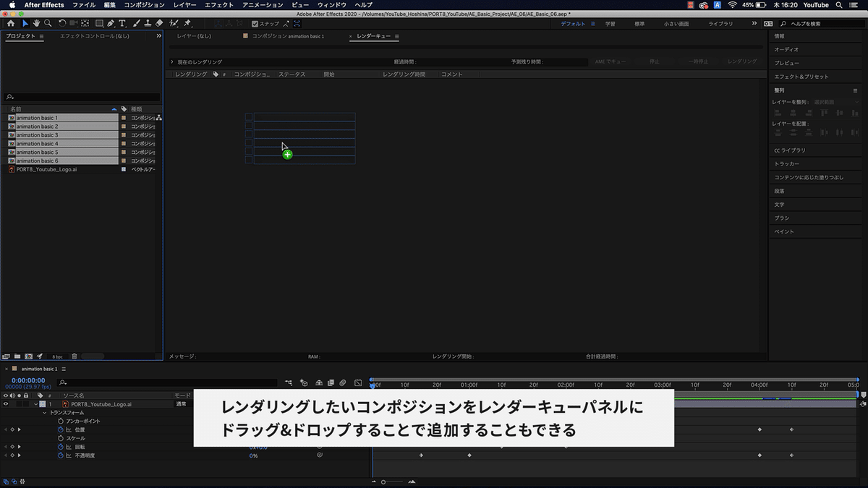Click the 0% opacity value
This screenshot has width=868, height=488.
(254, 455)
